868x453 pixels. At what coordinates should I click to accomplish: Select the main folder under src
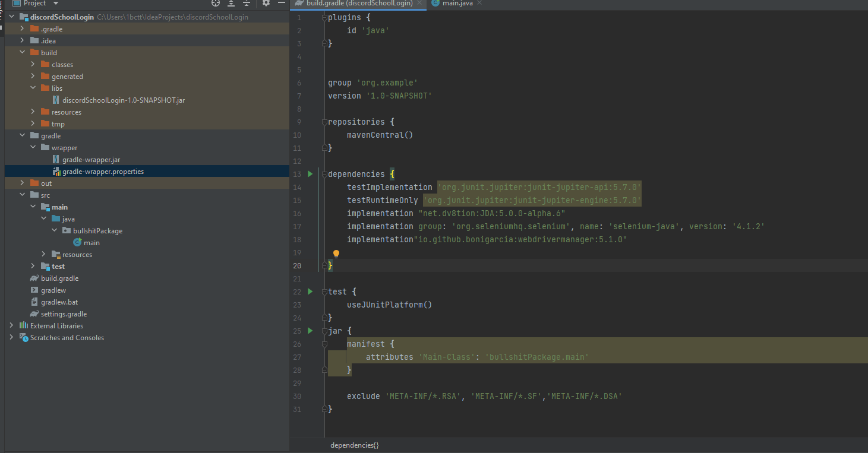coord(147,207)
